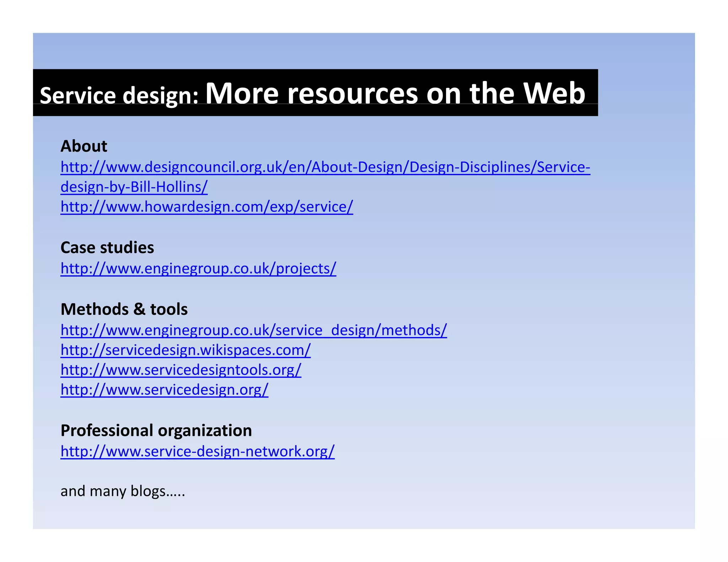Visit the www.servicedesign.org link
The width and height of the screenshot is (728, 562).
164,390
